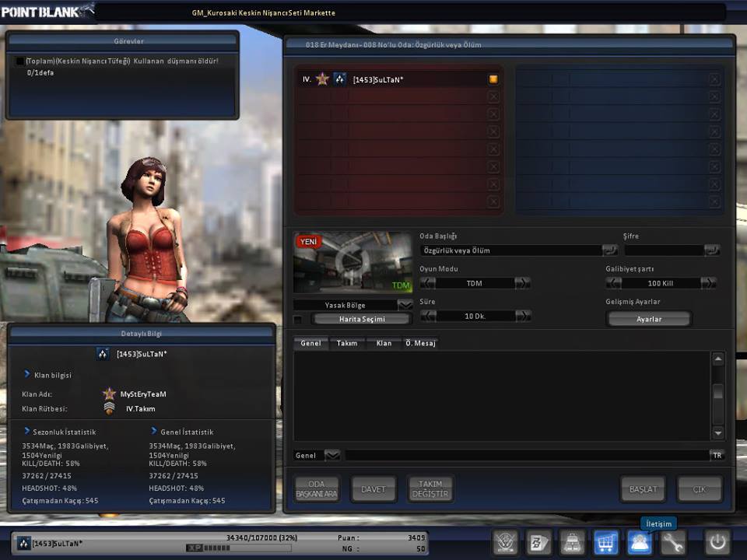
Task: Click the chat message input field
Action: (x=527, y=455)
